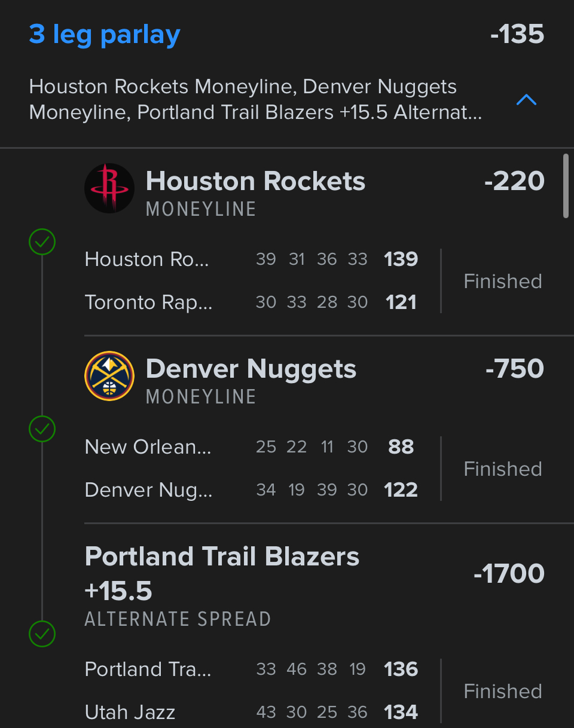The image size is (574, 728).
Task: Open the 3 leg parlay title
Action: point(105,35)
